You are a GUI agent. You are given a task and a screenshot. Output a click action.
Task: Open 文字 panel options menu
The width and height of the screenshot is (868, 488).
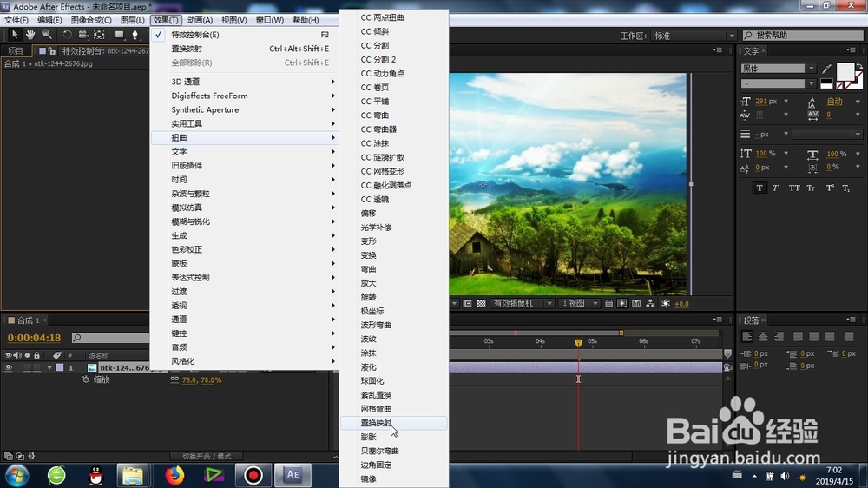click(852, 49)
